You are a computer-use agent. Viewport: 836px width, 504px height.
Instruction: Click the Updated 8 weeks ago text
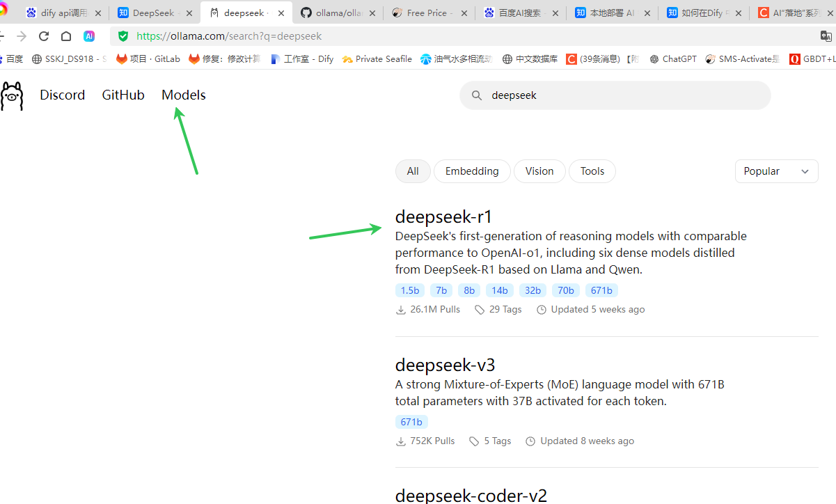click(x=587, y=441)
